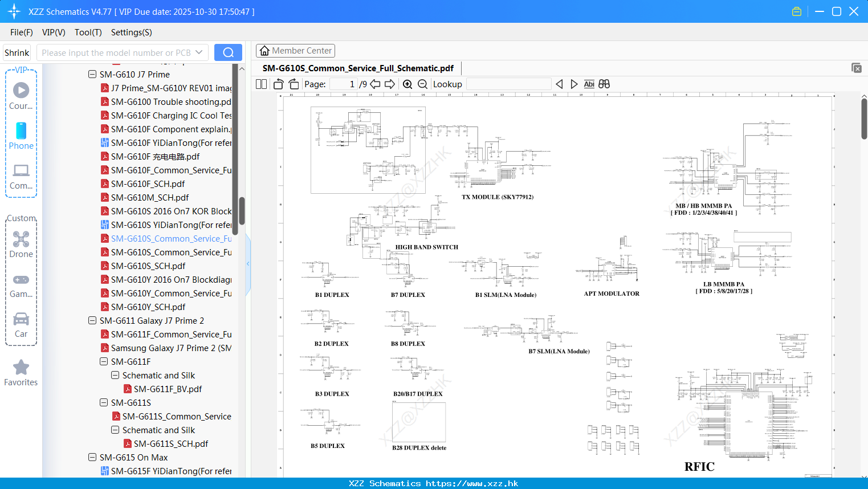Click the detach viewer window icon
The height and width of the screenshot is (489, 868).
pyautogui.click(x=857, y=68)
